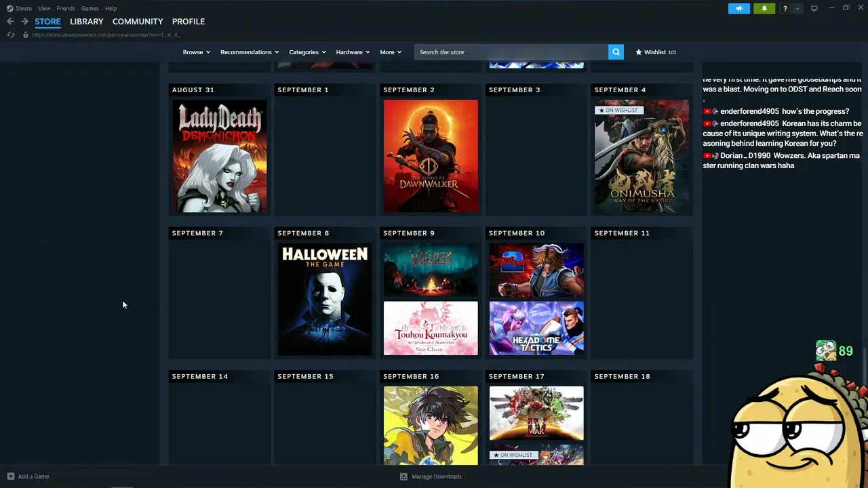This screenshot has height=488, width=868.
Task: Click the ON WISHLIST badge on Onimusha
Action: pos(619,110)
